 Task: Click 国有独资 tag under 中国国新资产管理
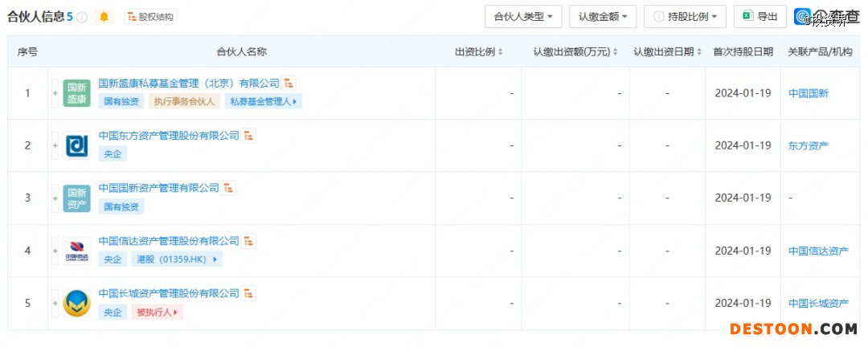click(121, 206)
